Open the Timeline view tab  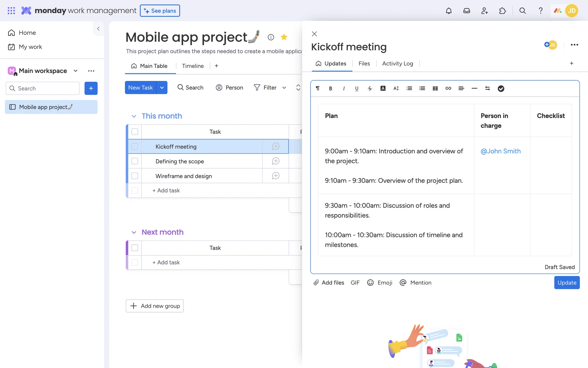(193, 66)
